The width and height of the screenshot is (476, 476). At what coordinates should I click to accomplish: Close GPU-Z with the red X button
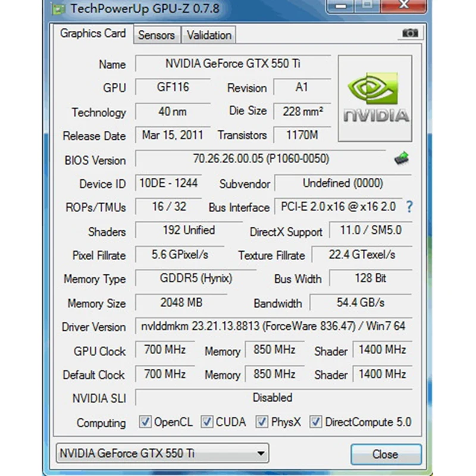(404, 5)
